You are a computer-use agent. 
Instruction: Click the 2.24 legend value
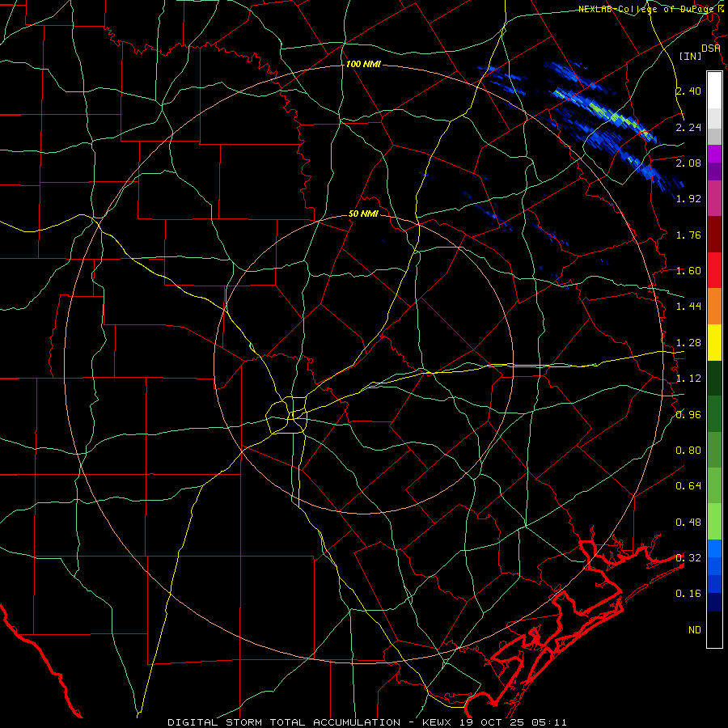(x=688, y=127)
